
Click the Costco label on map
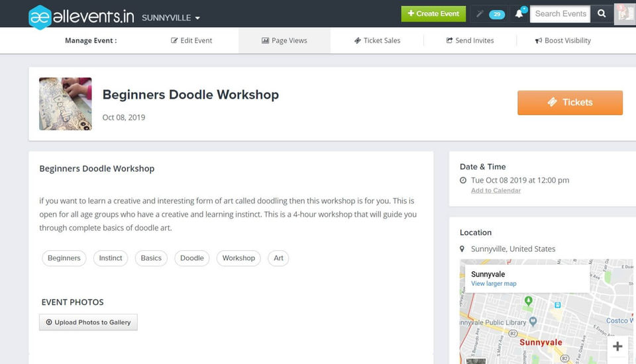click(619, 320)
